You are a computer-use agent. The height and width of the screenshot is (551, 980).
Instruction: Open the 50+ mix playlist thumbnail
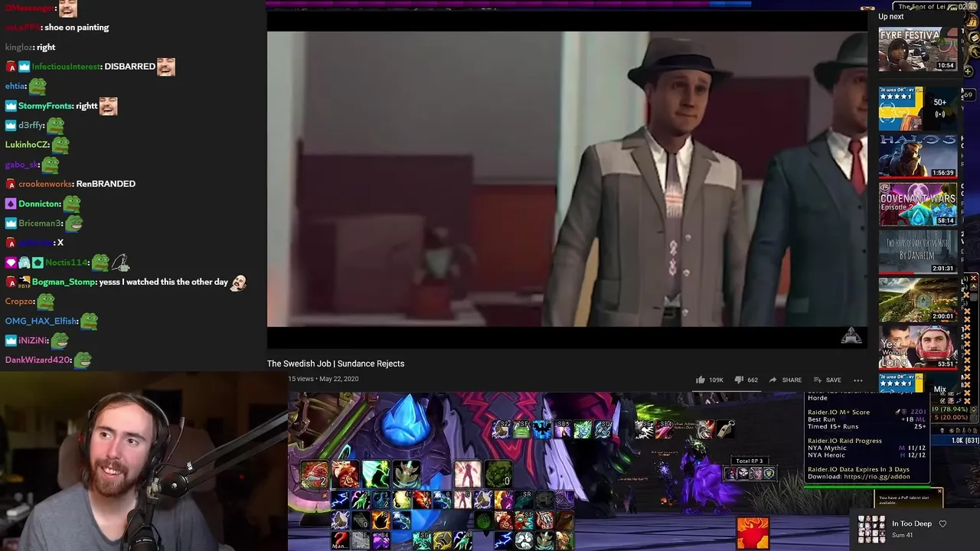coord(917,108)
